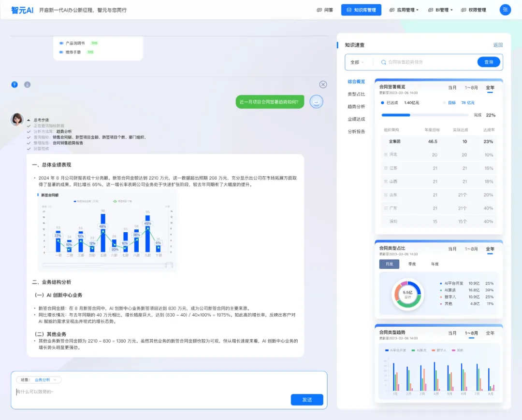The image size is (522, 420).
Task: Switch 合同签署概览 to the 当月 tab
Action: (x=452, y=88)
